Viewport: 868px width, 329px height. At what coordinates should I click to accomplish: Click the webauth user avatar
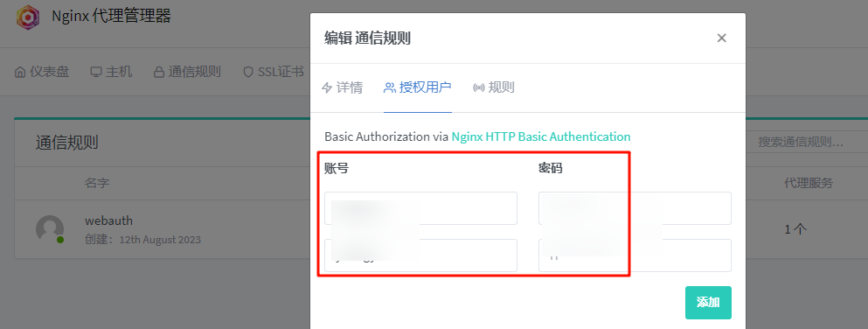(x=50, y=228)
